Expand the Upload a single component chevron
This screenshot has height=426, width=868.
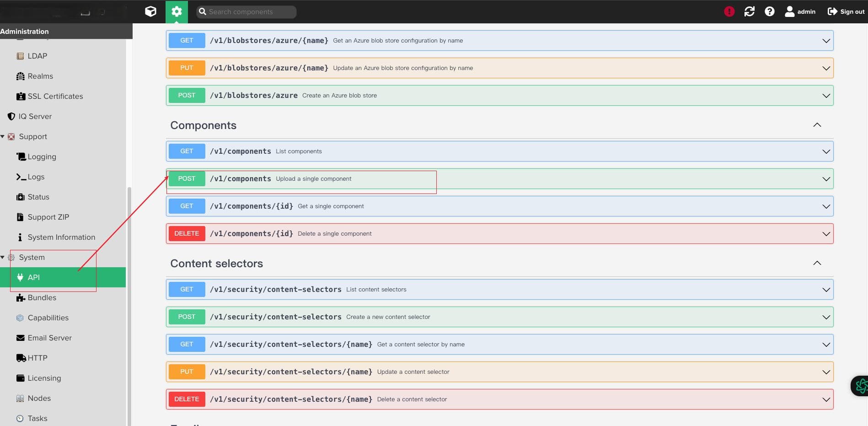tap(826, 179)
